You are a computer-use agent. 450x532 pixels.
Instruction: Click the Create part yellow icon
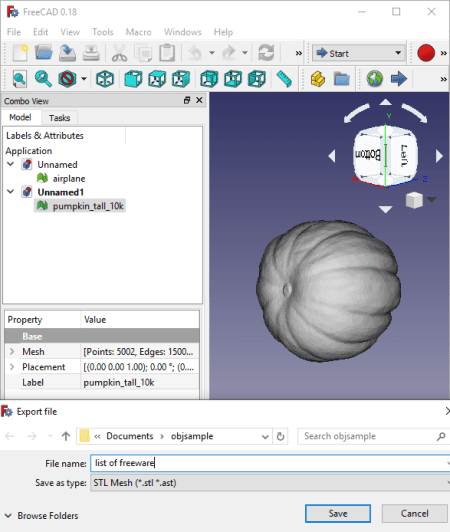(318, 79)
